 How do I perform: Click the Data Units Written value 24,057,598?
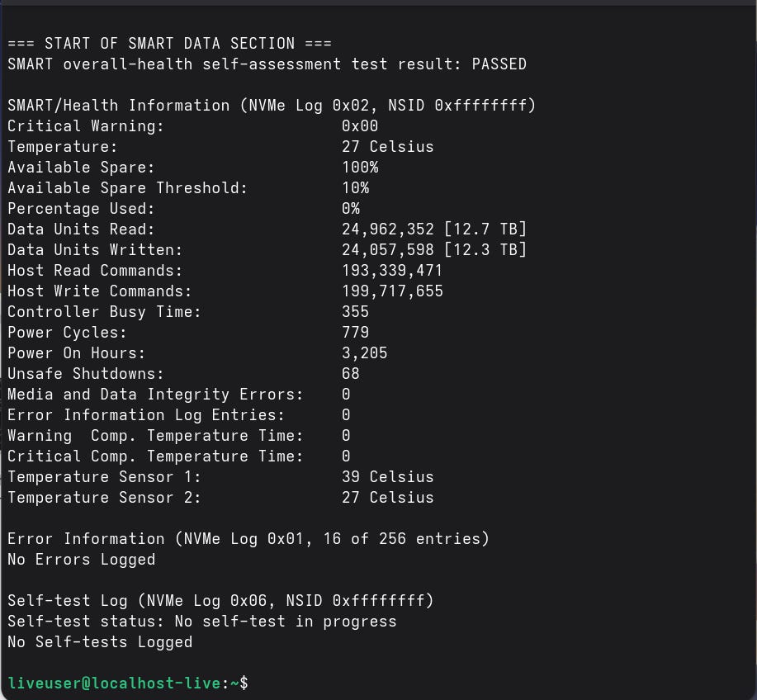point(388,250)
